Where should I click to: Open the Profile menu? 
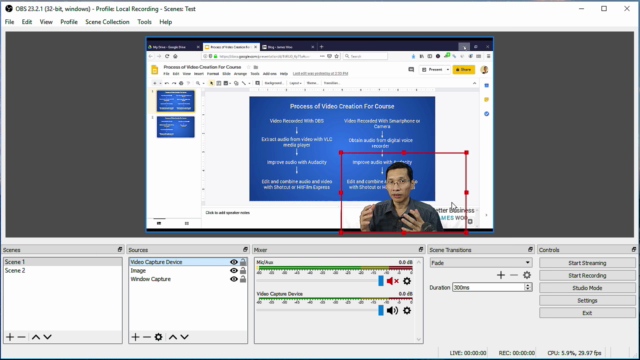(x=69, y=22)
